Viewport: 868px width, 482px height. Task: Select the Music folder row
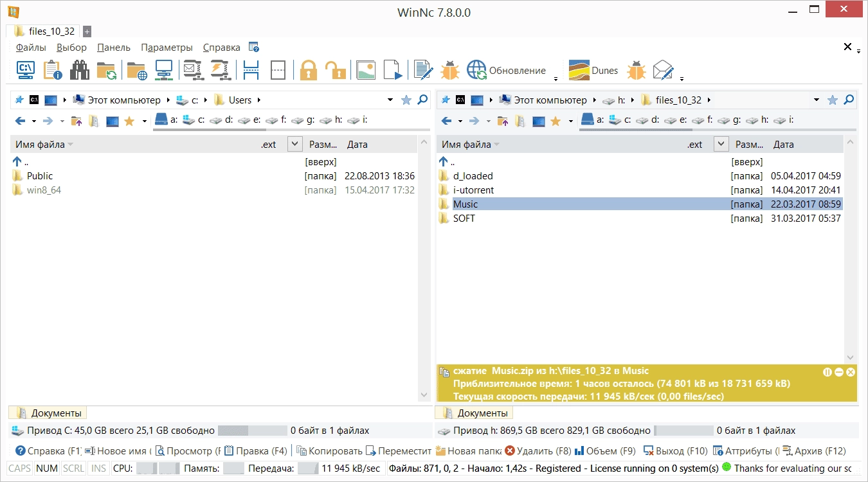640,204
